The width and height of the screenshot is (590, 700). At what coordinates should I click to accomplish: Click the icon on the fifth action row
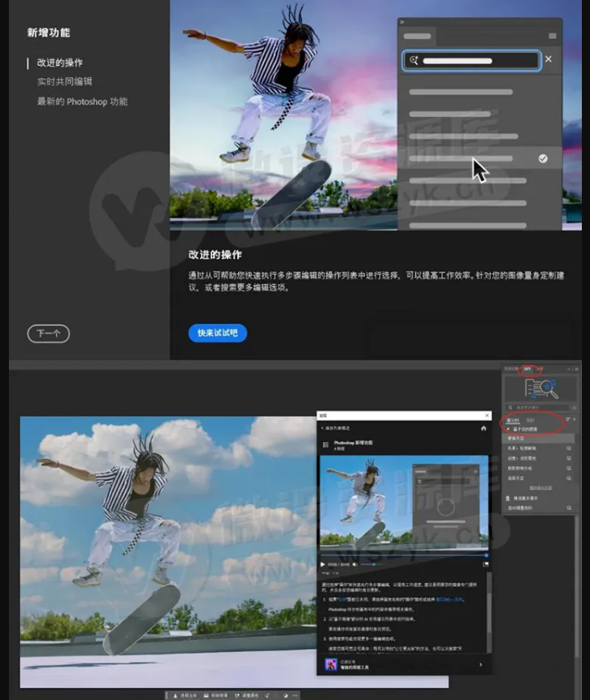point(569,478)
